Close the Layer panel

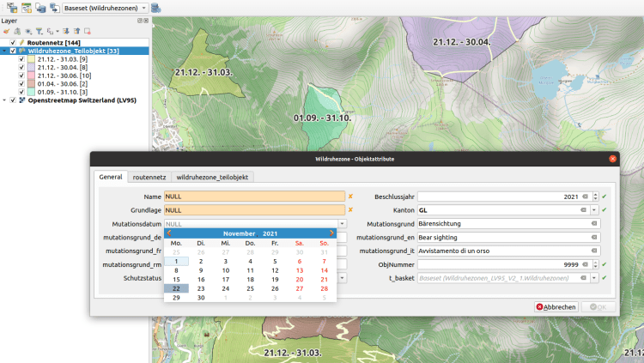click(x=146, y=21)
